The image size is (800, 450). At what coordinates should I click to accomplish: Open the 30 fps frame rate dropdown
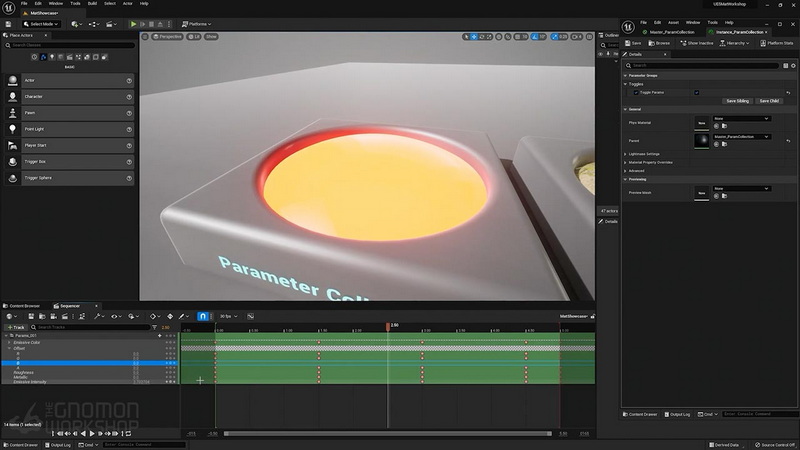point(229,316)
